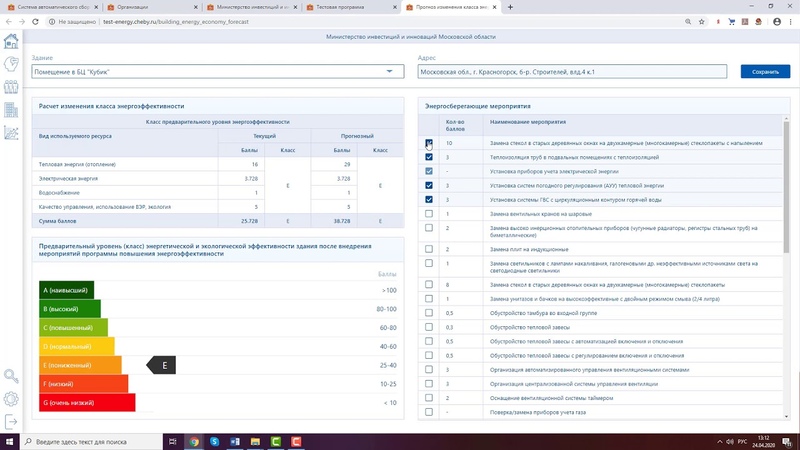800x450 pixels.
Task: Click the key icon in sidebar
Action: (x=11, y=376)
